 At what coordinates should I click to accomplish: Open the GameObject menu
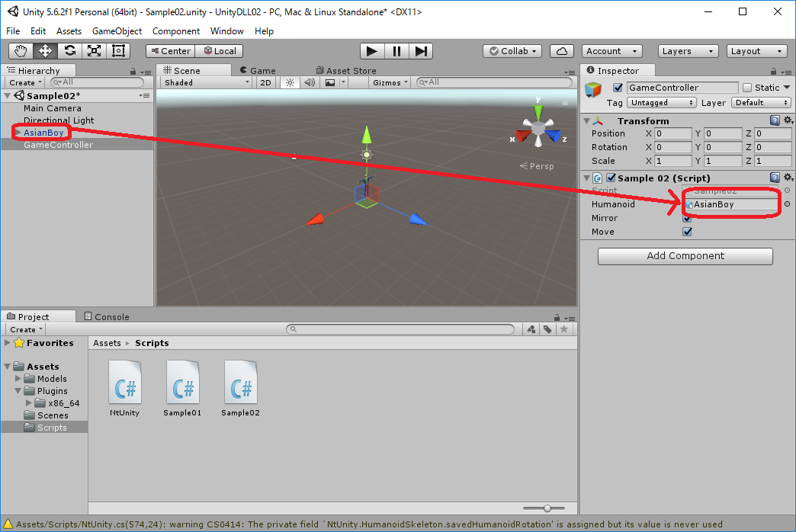tap(117, 31)
